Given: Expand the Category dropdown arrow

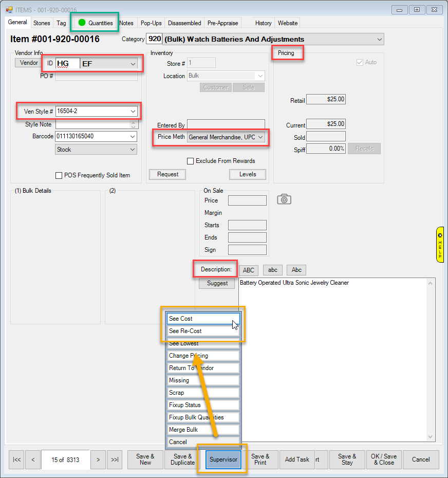Looking at the screenshot, I should 379,40.
